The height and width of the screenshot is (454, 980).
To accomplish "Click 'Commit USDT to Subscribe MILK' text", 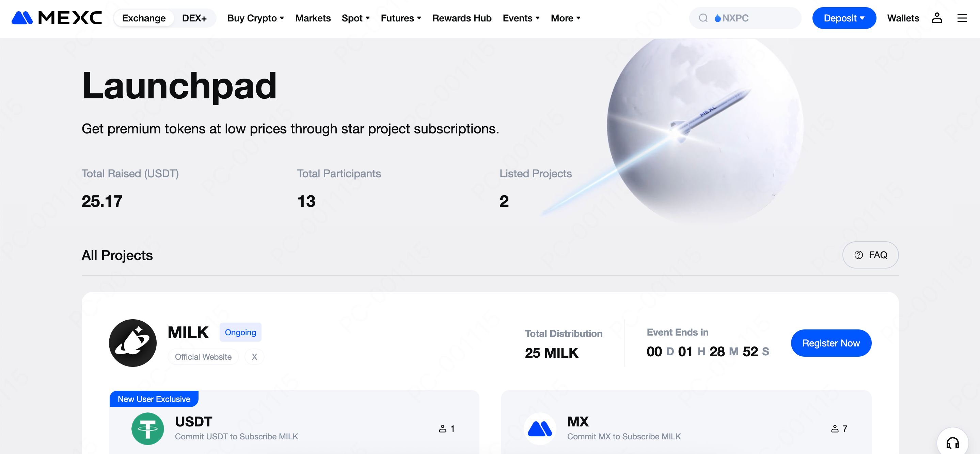I will coord(236,436).
